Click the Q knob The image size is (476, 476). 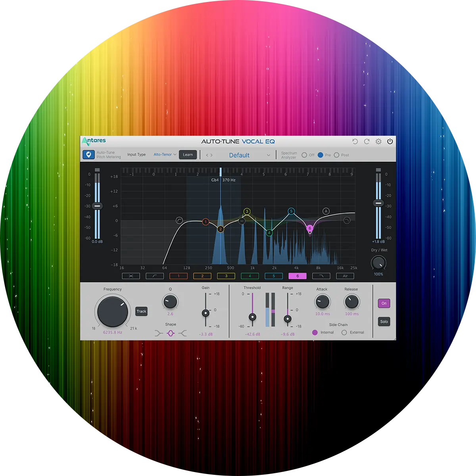170,302
